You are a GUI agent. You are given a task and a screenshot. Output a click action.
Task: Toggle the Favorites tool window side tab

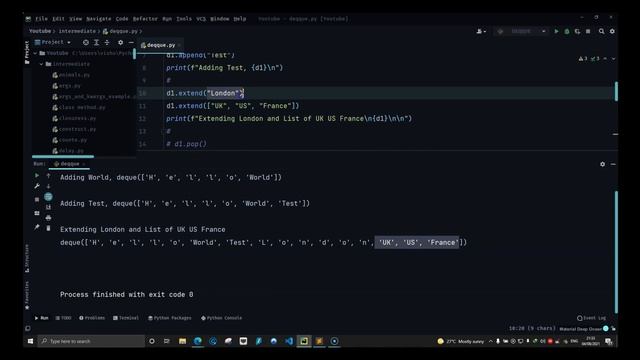coord(27,295)
